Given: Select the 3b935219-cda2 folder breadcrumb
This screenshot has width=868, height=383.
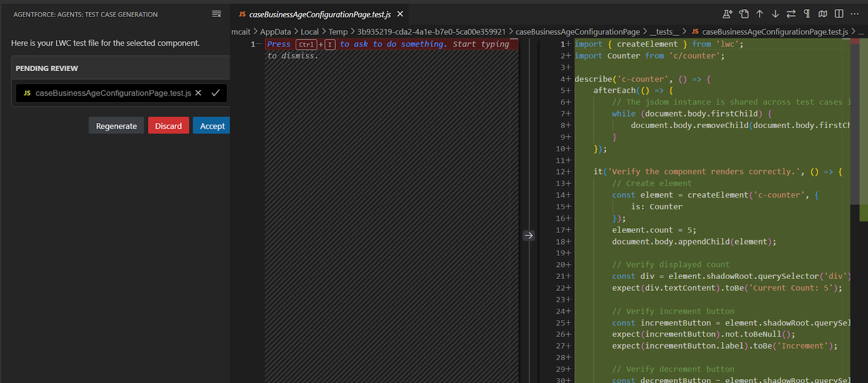Looking at the screenshot, I should [431, 32].
